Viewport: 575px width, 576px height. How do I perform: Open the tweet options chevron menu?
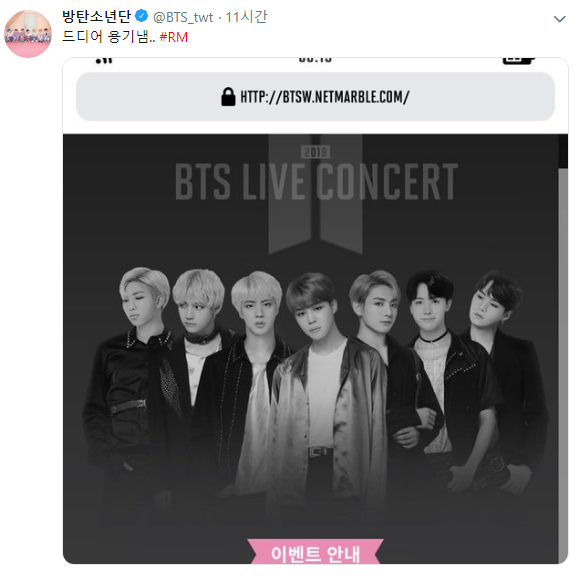[x=559, y=19]
